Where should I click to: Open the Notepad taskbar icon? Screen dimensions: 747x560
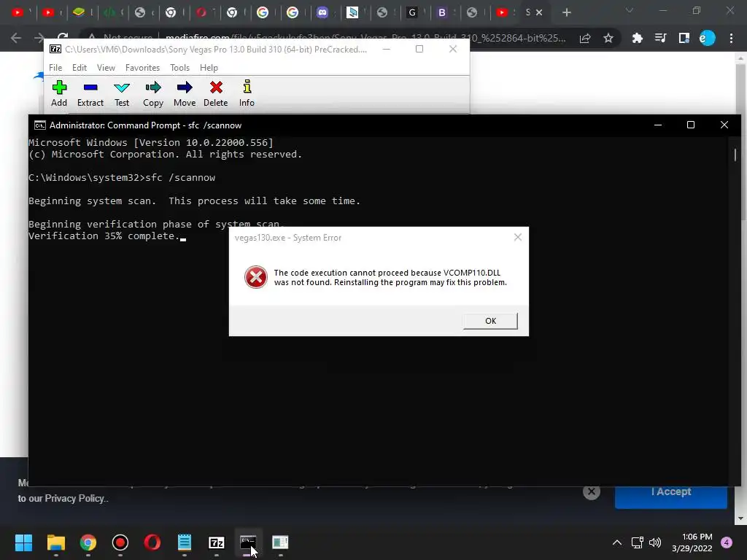(x=185, y=542)
